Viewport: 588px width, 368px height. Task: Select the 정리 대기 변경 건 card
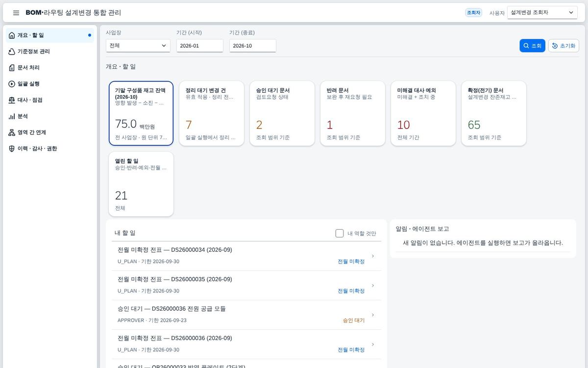[212, 113]
